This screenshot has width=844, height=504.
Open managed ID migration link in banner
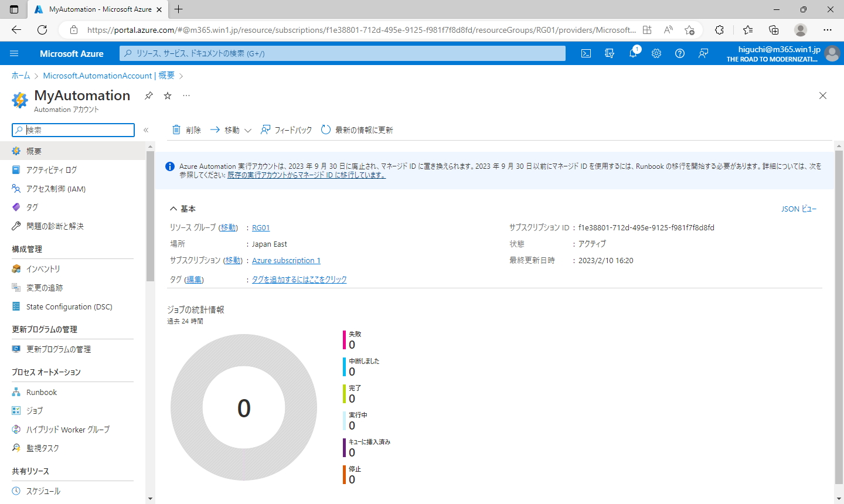(x=307, y=175)
